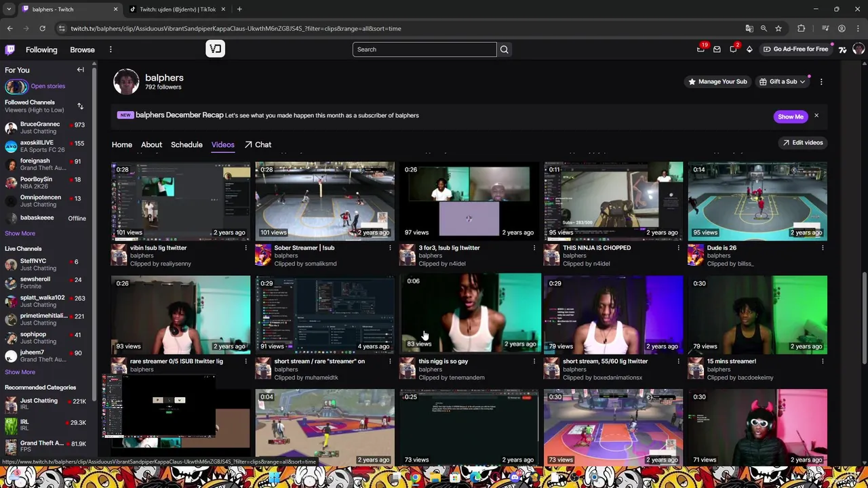Open BruceGrannec followed channel
The width and height of the screenshot is (868, 488).
click(x=45, y=128)
